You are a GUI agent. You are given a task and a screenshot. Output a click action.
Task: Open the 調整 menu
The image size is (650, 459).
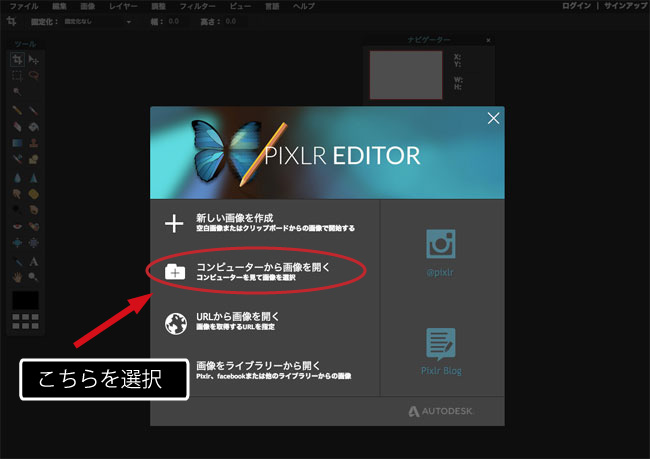(158, 6)
